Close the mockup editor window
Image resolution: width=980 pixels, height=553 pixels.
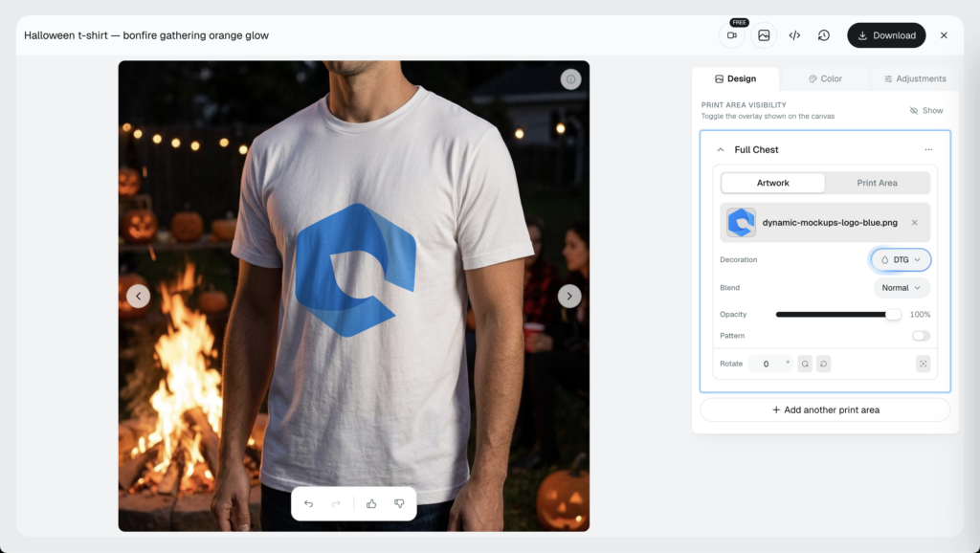click(x=944, y=35)
